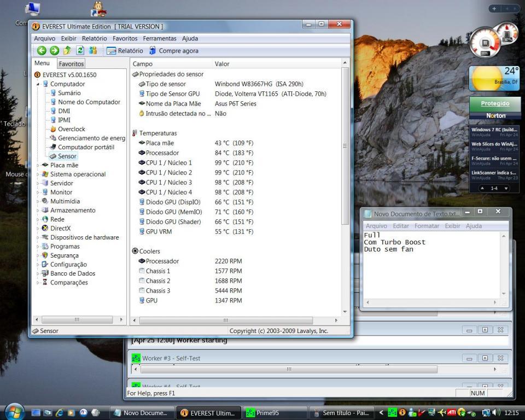The image size is (525, 420).
Task: Select the Overclock tree item
Action: click(72, 129)
